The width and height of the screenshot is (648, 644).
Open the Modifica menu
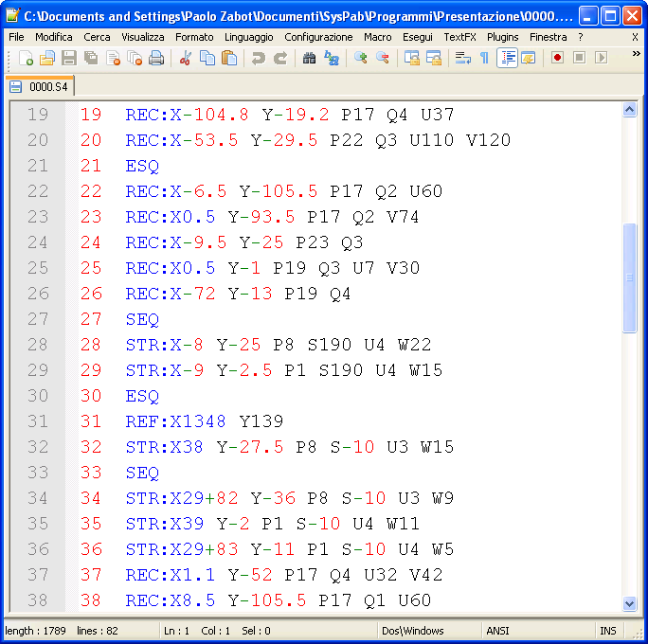[x=54, y=37]
